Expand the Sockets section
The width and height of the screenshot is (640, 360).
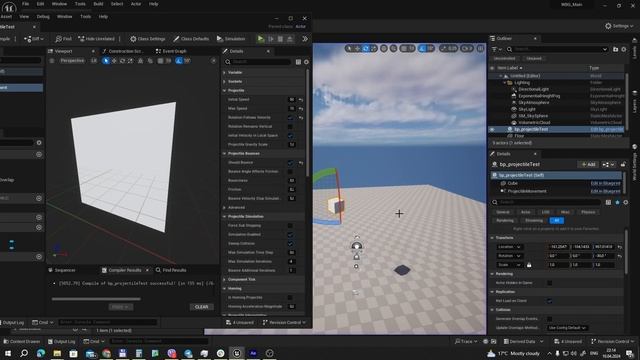click(x=224, y=81)
